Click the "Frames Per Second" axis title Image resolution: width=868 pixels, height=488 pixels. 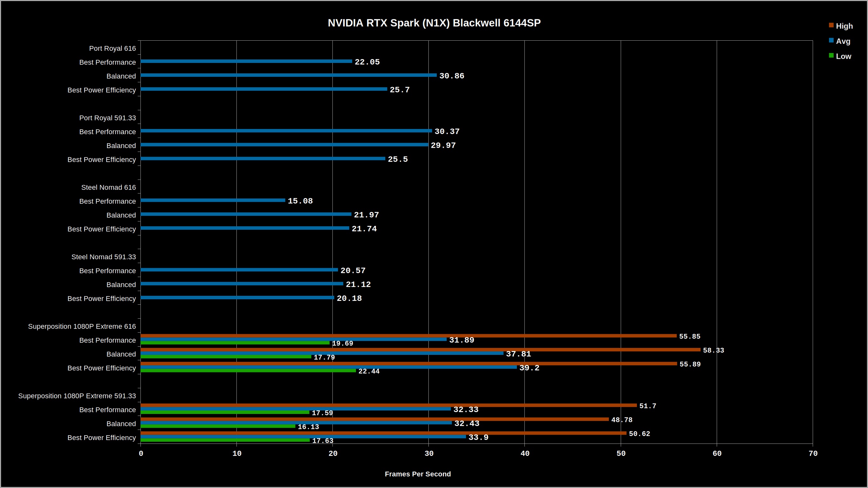coord(418,474)
